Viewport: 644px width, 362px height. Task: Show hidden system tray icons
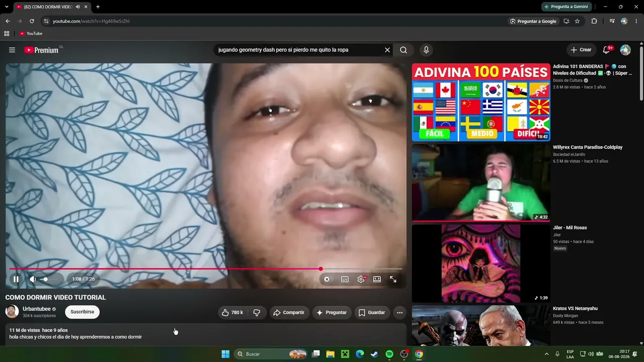point(547,354)
